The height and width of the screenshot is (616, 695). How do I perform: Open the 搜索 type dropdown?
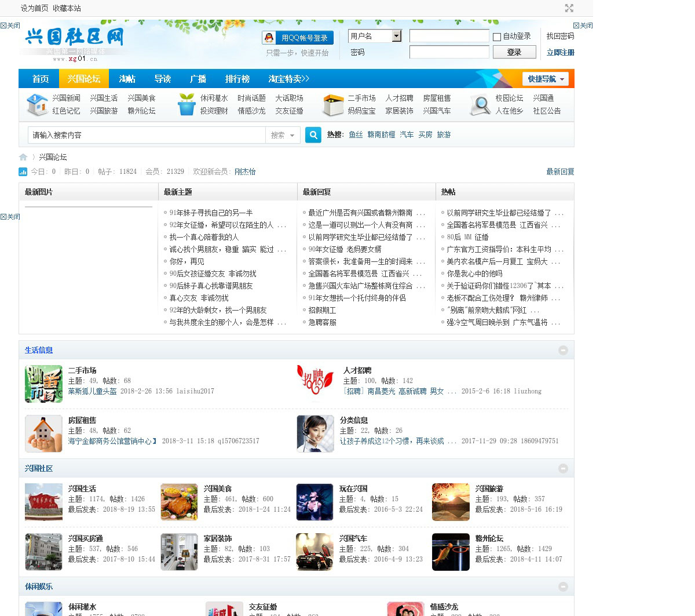click(x=283, y=135)
